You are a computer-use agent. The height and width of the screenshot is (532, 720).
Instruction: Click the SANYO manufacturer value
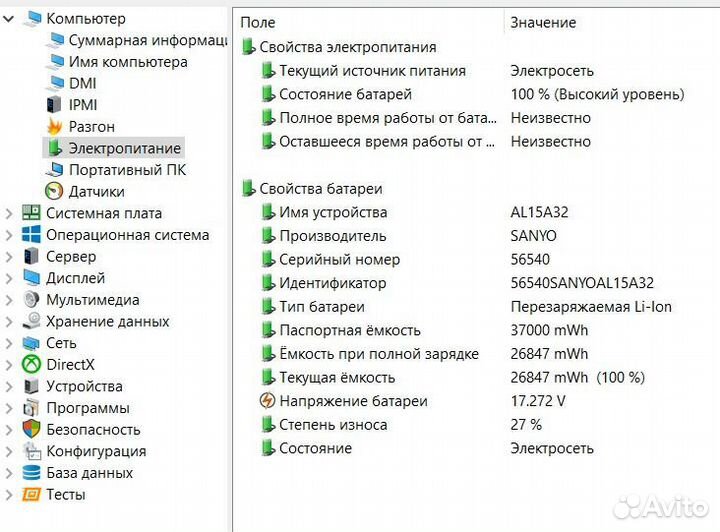[x=533, y=236]
